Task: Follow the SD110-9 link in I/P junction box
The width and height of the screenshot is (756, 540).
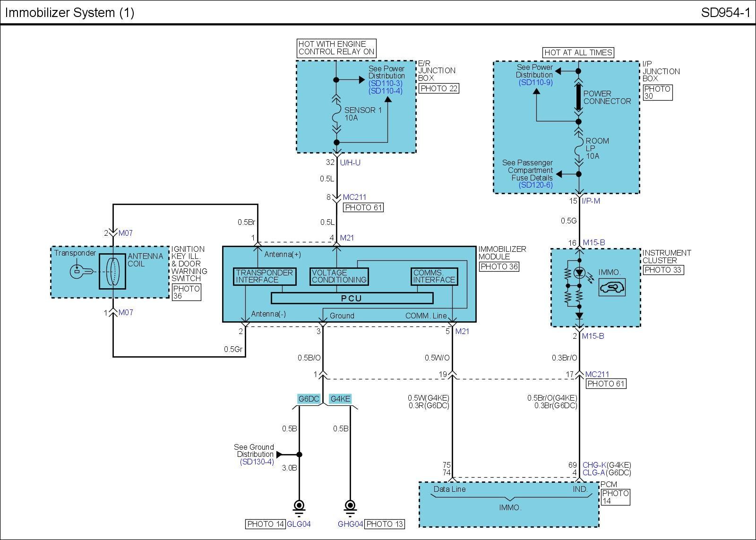Action: [x=535, y=83]
